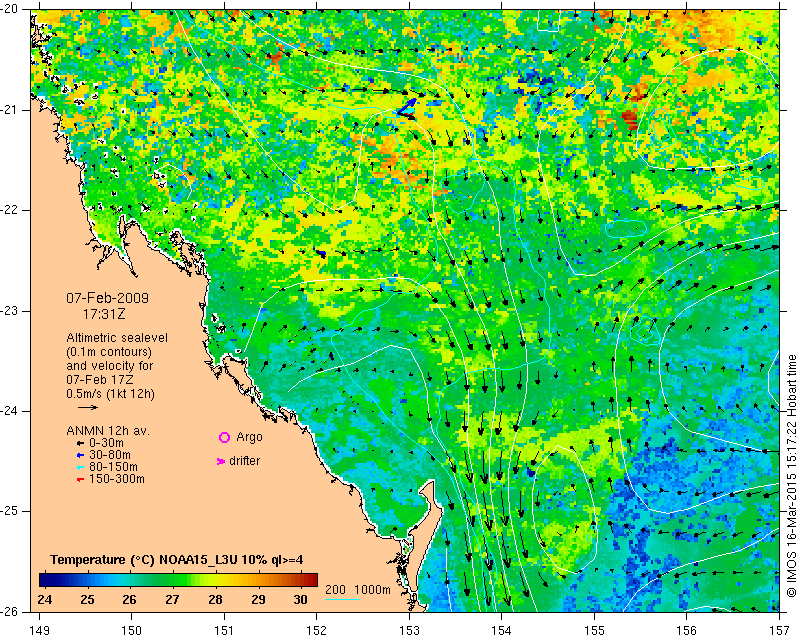Click the '200 1000m' depth contour label
Screen dimensions: 800x640
pyautogui.click(x=358, y=590)
